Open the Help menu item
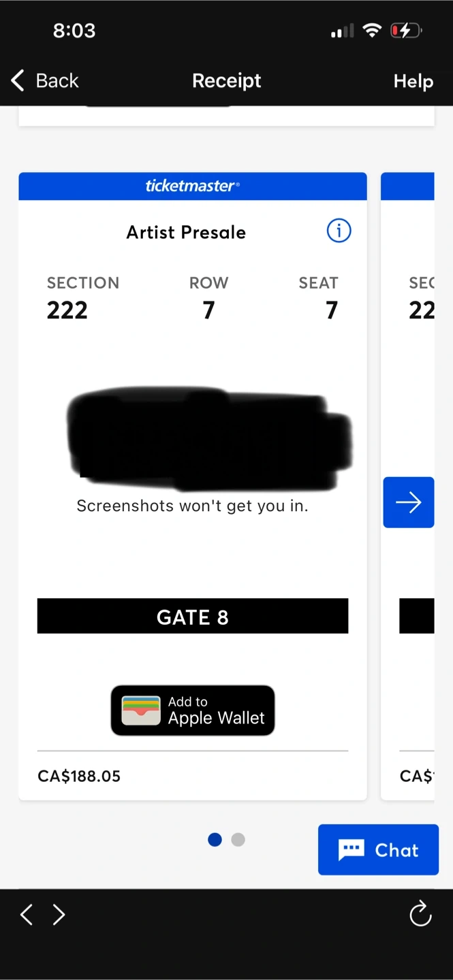The image size is (453, 980). pyautogui.click(x=413, y=81)
